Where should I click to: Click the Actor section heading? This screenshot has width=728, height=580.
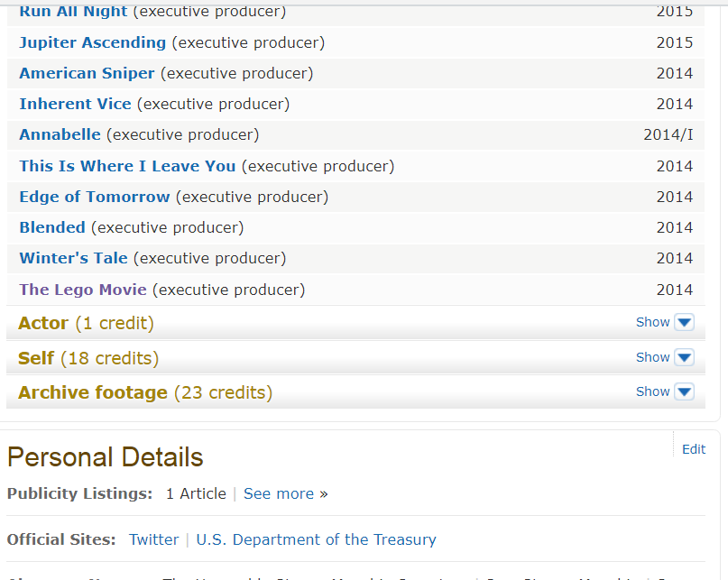pyautogui.click(x=43, y=323)
